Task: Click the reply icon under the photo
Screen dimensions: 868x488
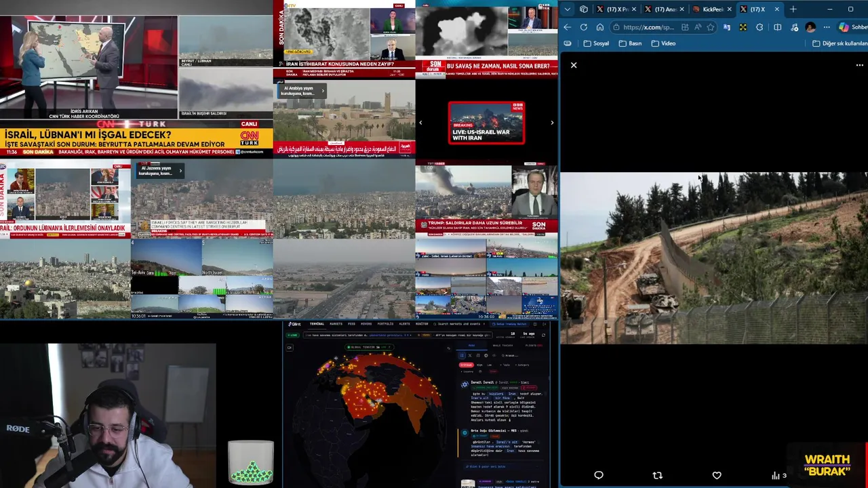Action: [x=599, y=475]
